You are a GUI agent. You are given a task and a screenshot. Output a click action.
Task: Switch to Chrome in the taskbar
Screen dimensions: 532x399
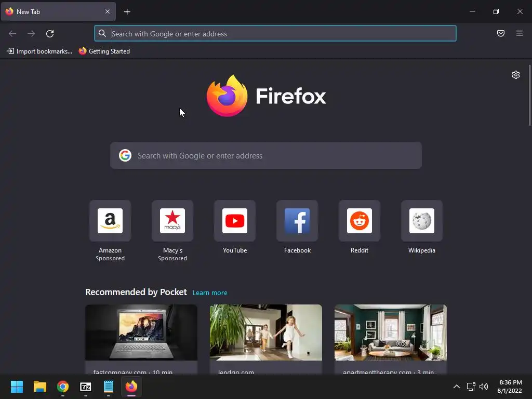point(63,387)
